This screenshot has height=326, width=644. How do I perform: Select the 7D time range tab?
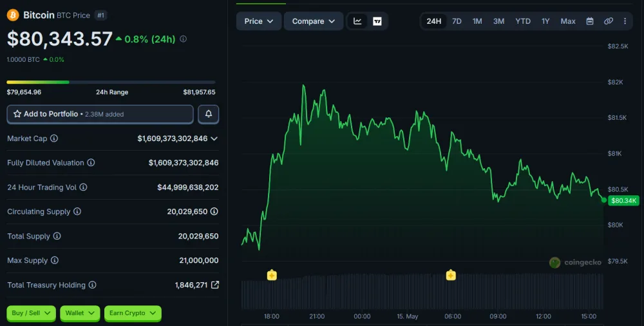(x=457, y=21)
